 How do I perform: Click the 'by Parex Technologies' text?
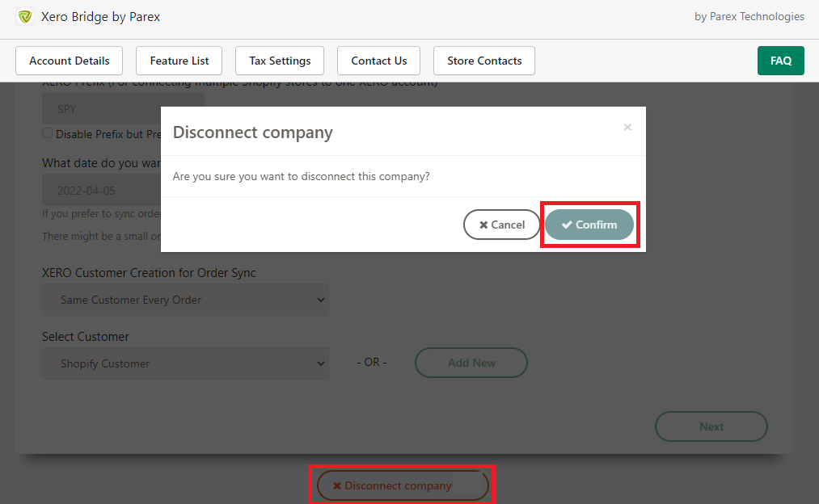point(749,17)
